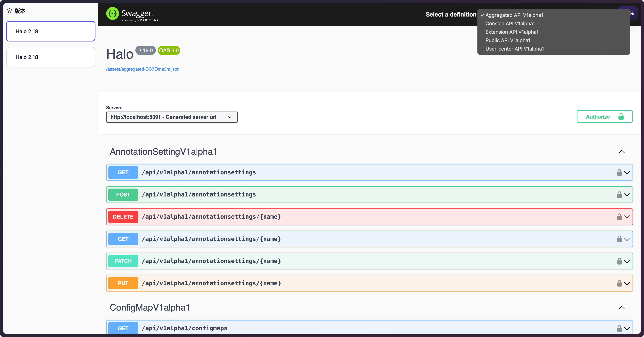Click the layers icon beside 版本 heading
644x337 pixels.
pyautogui.click(x=9, y=11)
